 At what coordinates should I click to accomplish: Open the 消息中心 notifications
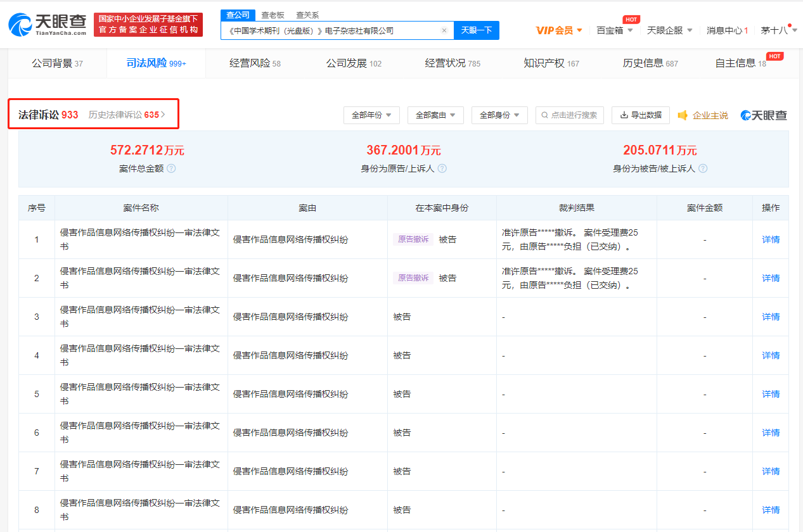[x=727, y=30]
